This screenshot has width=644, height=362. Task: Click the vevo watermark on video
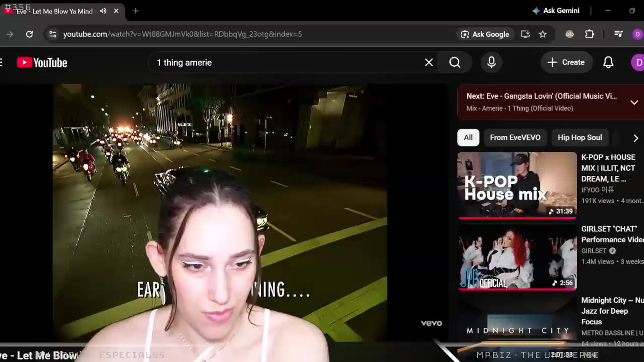431,323
